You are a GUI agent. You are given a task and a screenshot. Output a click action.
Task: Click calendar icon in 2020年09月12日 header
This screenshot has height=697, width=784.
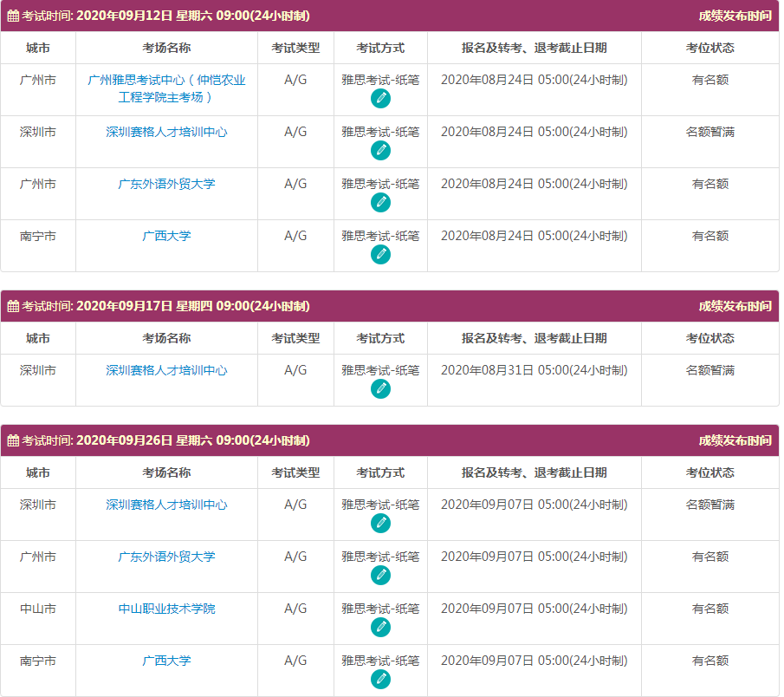click(x=13, y=16)
